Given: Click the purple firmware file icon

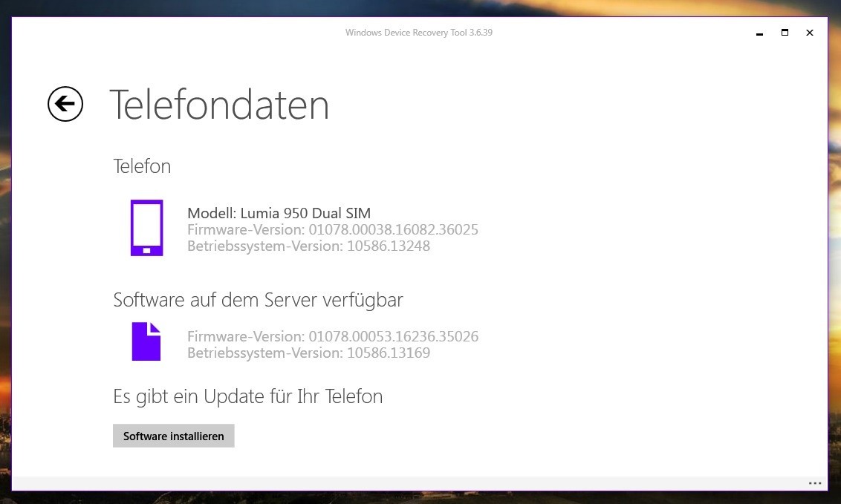Looking at the screenshot, I should pos(146,341).
